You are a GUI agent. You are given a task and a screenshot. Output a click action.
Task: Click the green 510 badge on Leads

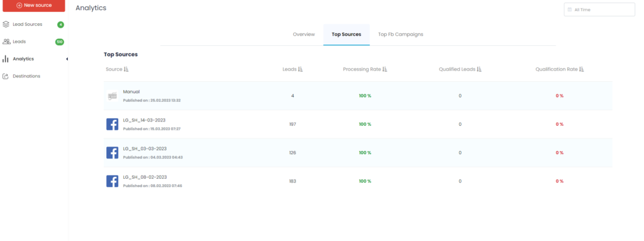60,42
